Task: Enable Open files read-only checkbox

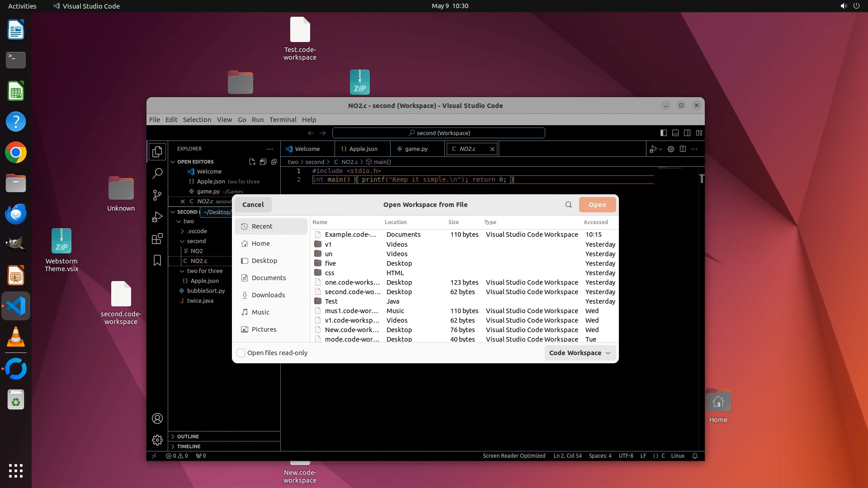Action: point(241,353)
